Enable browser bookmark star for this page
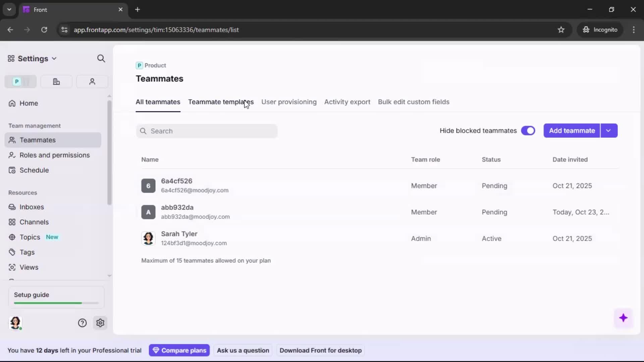 [x=561, y=30]
